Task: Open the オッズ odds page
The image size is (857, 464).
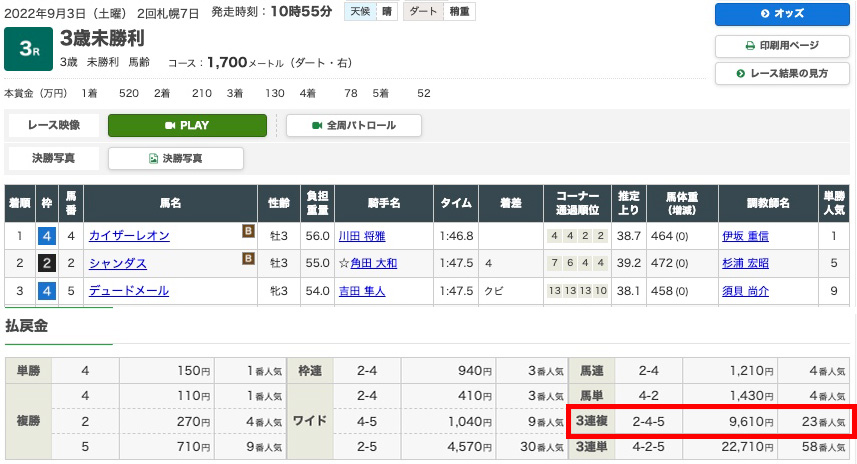Action: (x=782, y=14)
